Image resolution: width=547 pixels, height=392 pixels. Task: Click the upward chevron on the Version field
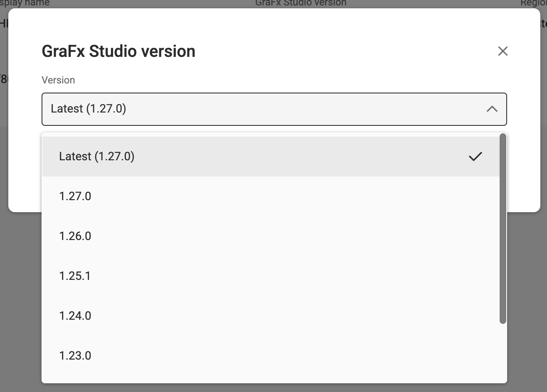point(492,109)
